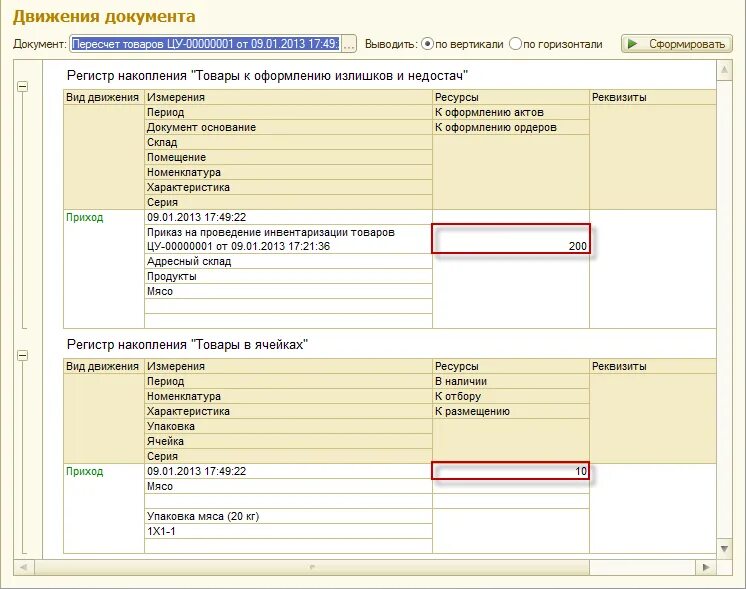Click the 'Адресный склад' cell
The height and width of the screenshot is (589, 746).
(x=288, y=261)
